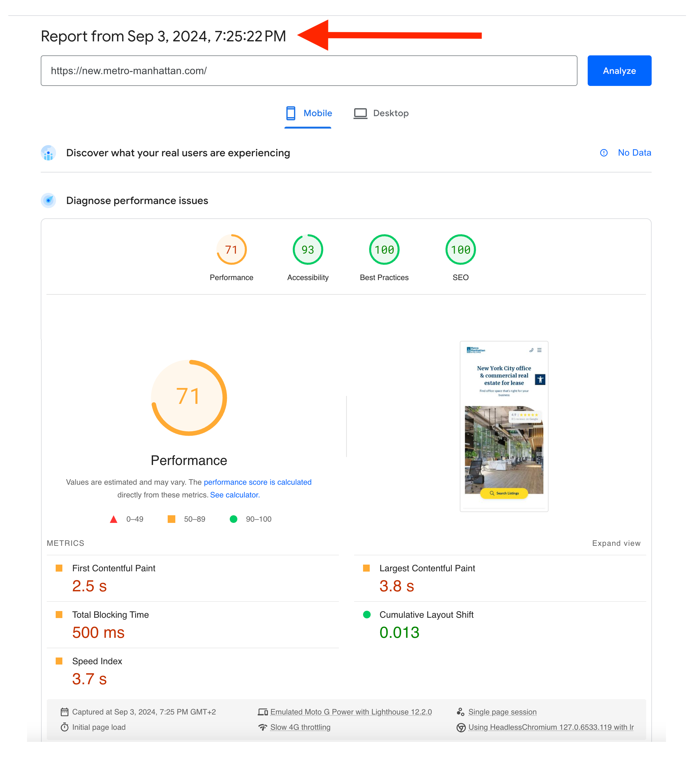Open Slow 4G throttling link
This screenshot has height=760, width=700.
click(x=300, y=727)
